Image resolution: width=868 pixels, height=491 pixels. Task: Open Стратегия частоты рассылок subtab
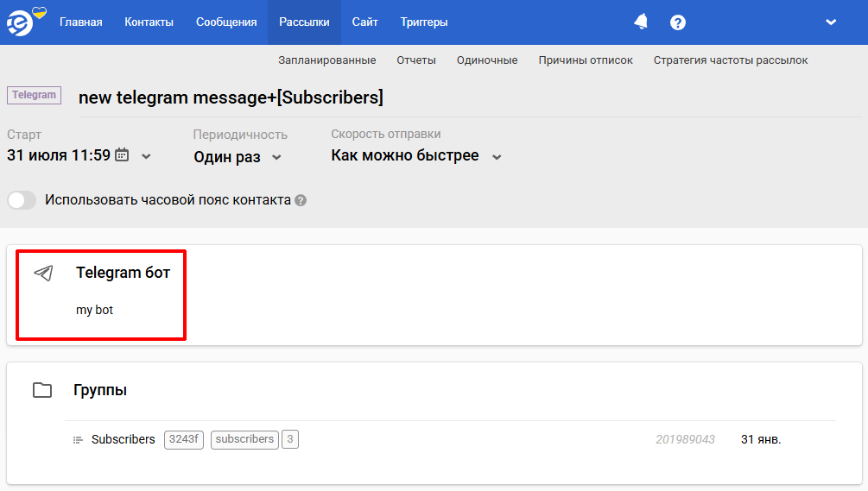click(731, 60)
